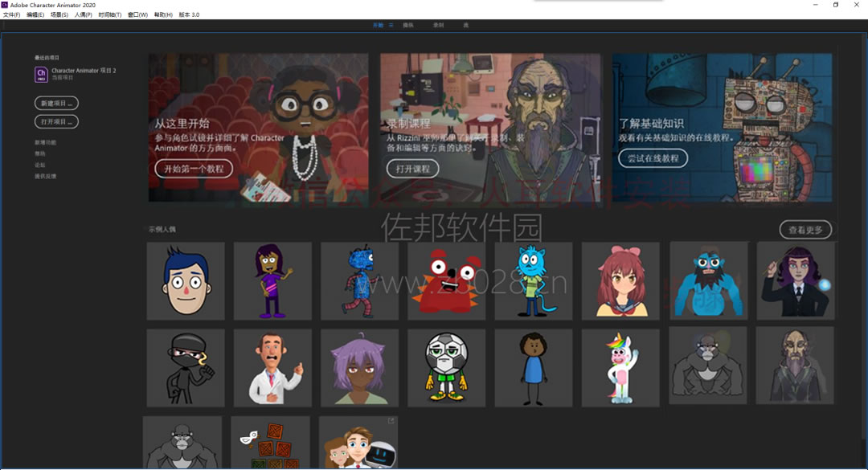
Task: Open the 文件(F) menu
Action: 11,15
